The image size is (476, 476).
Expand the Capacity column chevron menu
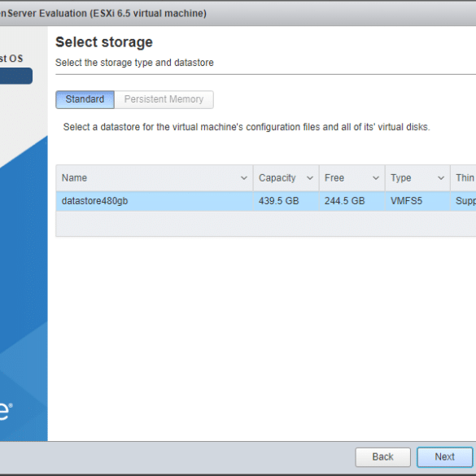[310, 178]
